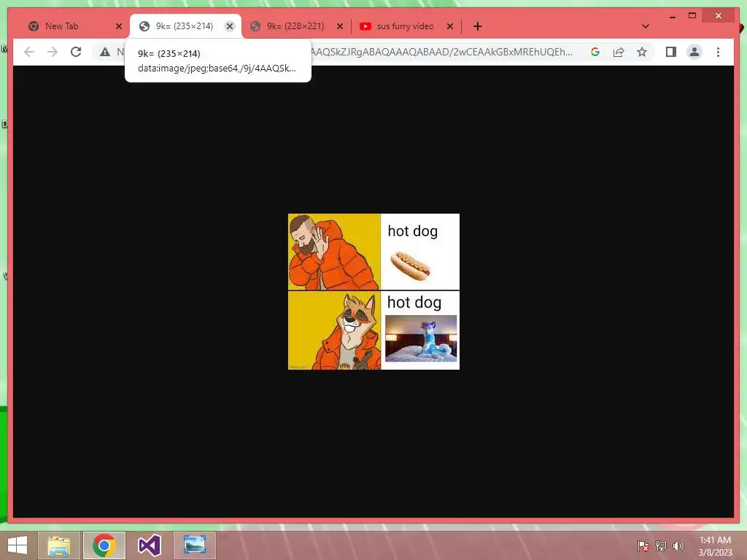Reload the current page
The image size is (747, 560).
[x=76, y=52]
